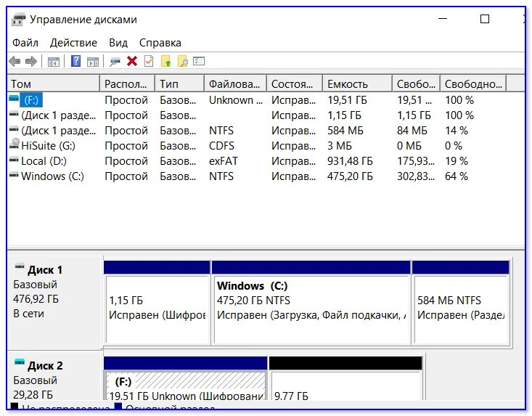This screenshot has height=416, width=532.
Task: Click the Unknown file system cell
Action: 236,100
